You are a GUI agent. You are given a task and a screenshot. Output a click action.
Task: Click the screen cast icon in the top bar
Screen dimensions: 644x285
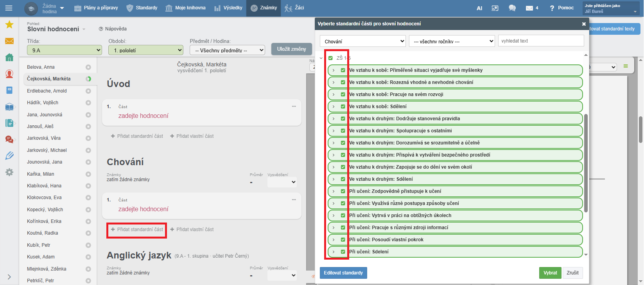495,8
